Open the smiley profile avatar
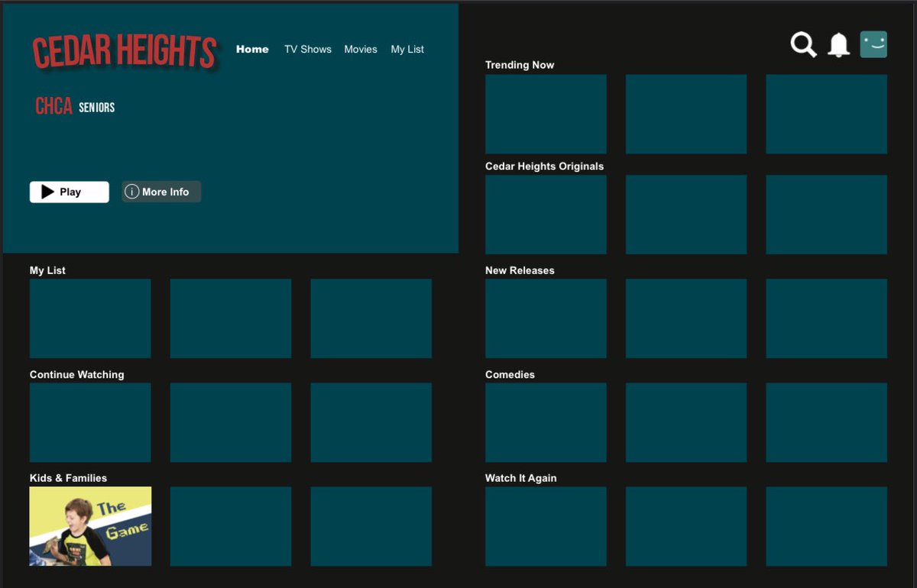The image size is (917, 588). 873,44
